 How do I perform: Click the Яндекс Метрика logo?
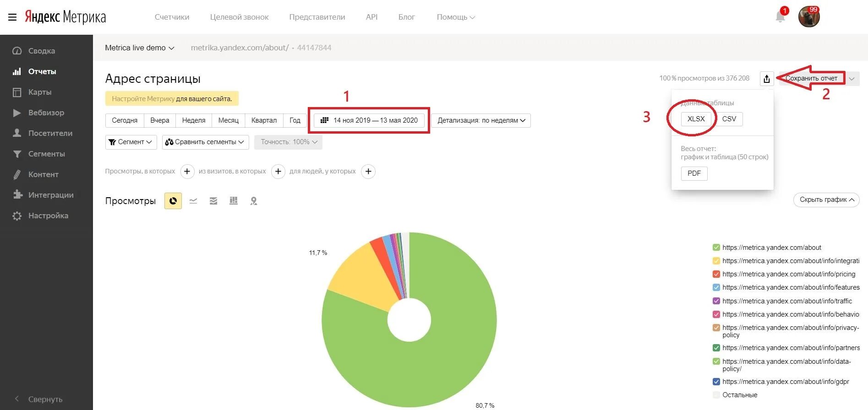pyautogui.click(x=65, y=17)
